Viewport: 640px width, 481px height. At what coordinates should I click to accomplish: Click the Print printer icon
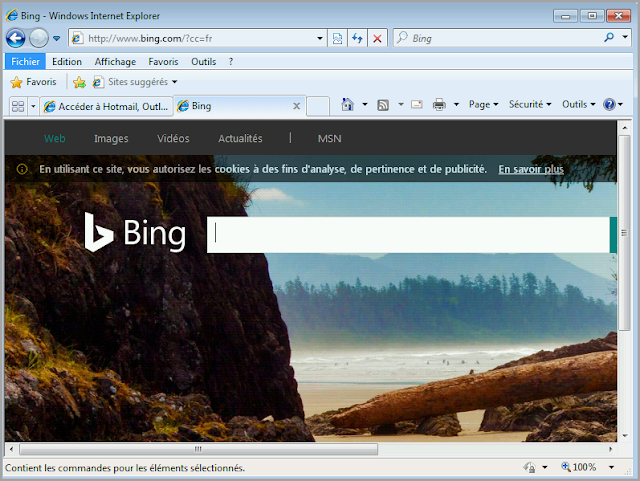(x=439, y=105)
